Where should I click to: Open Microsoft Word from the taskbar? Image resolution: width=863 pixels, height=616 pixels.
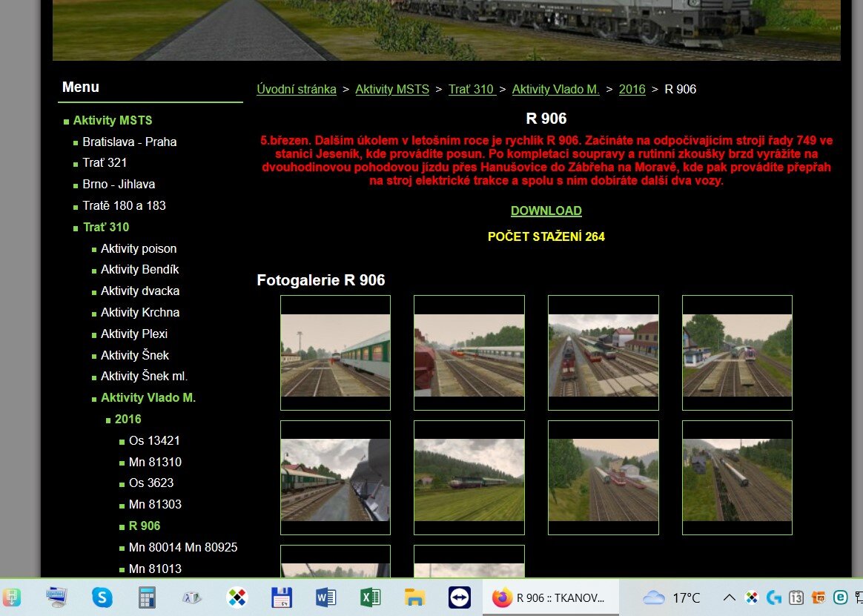325,597
